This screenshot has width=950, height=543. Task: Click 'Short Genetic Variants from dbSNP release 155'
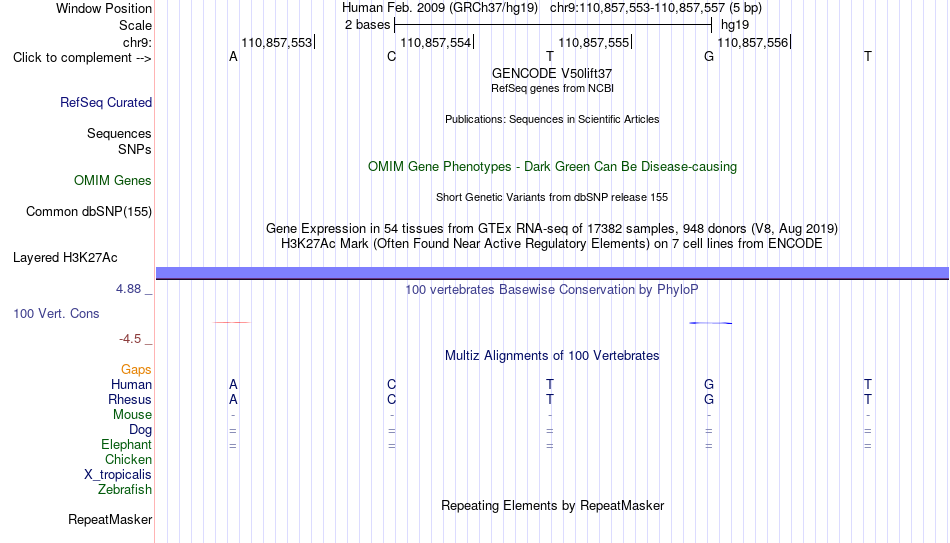pyautogui.click(x=552, y=198)
